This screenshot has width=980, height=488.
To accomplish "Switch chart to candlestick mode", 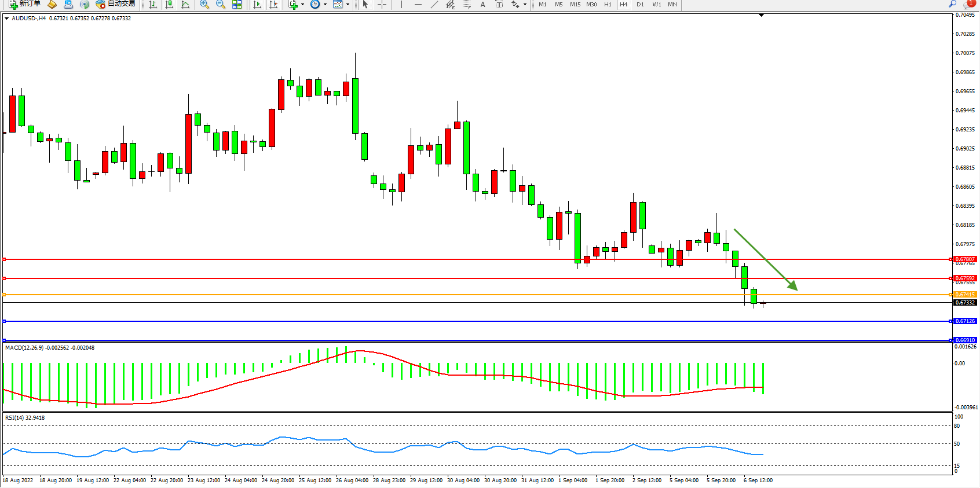I will [x=169, y=5].
